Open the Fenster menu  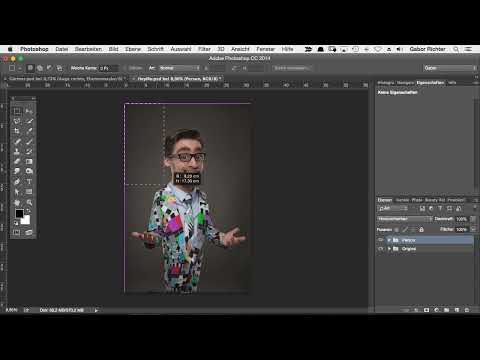click(x=266, y=49)
